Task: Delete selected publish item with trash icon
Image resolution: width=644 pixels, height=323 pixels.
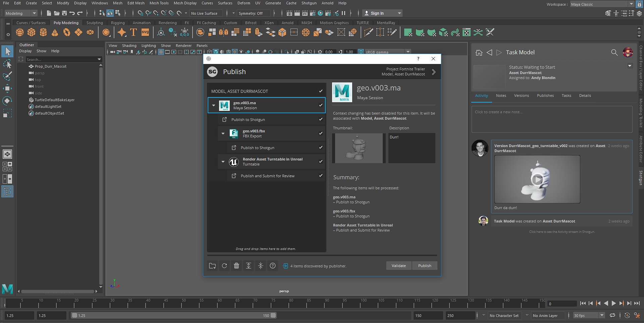Action: point(236,266)
